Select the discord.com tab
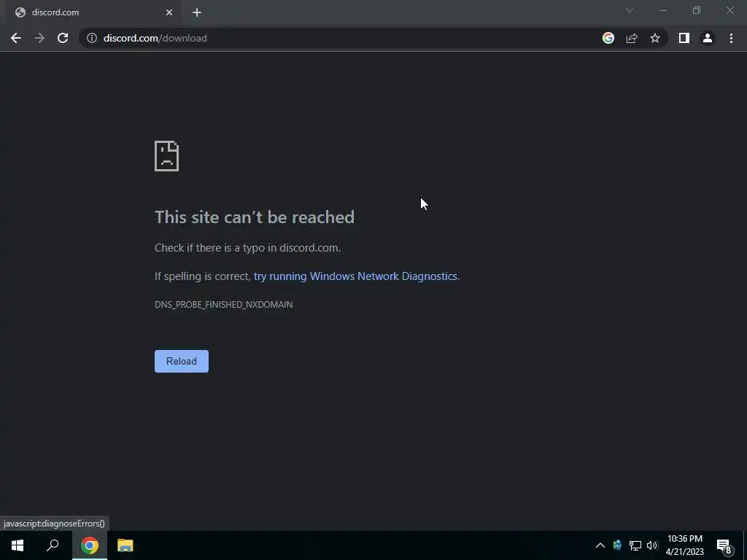This screenshot has height=560, width=747. 94,13
